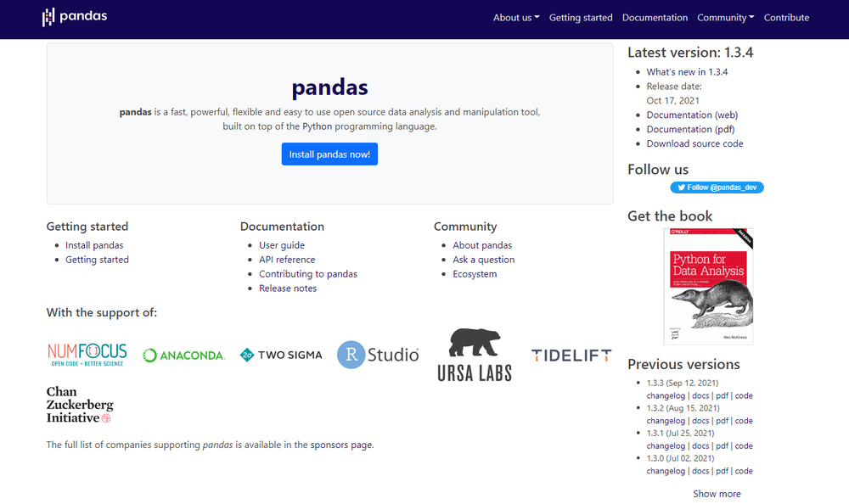Expand previous versions with Show more
Screen dimensions: 849x504
[717, 494]
